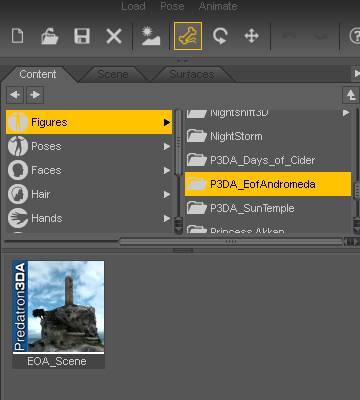Image resolution: width=360 pixels, height=400 pixels.
Task: Select NightStorm folder name
Action: point(236,136)
